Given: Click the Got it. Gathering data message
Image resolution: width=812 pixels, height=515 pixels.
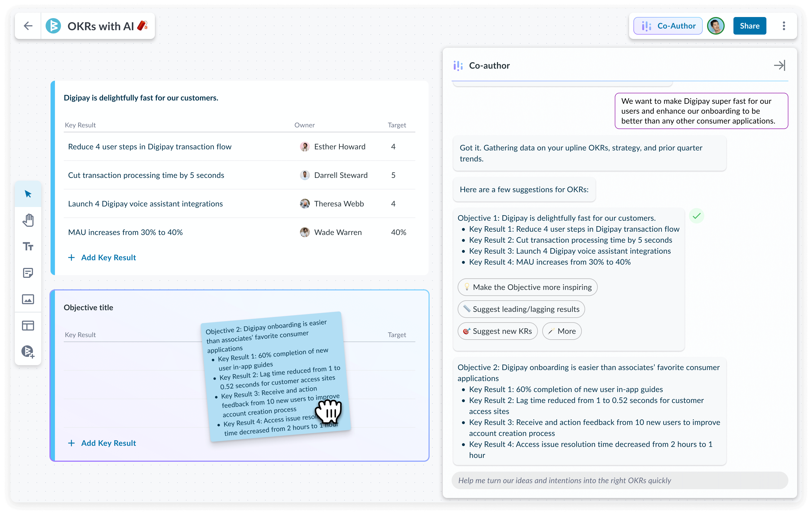Looking at the screenshot, I should pos(589,153).
